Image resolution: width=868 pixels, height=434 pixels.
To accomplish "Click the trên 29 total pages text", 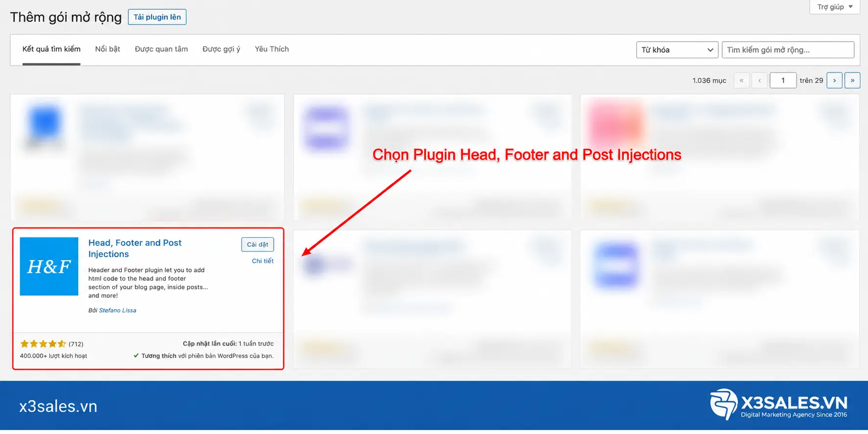I will point(811,80).
